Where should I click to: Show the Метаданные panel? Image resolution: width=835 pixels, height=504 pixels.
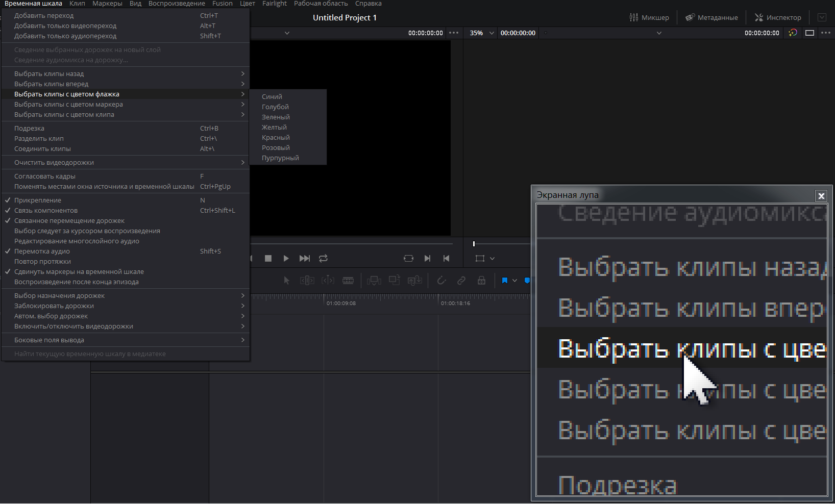coord(711,17)
